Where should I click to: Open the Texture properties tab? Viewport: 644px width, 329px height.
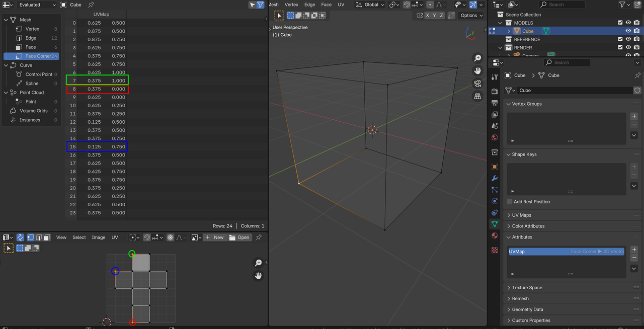495,250
